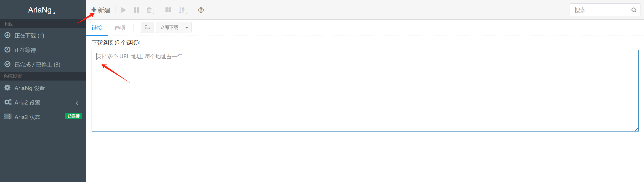Screen dimensions: 644x182
Task: Switch to the 选项 tab
Action: (120, 28)
